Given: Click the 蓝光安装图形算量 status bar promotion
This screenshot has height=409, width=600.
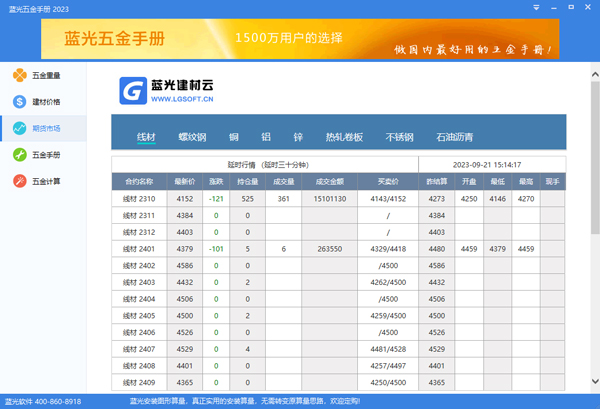Looking at the screenshot, I should pyautogui.click(x=245, y=401).
